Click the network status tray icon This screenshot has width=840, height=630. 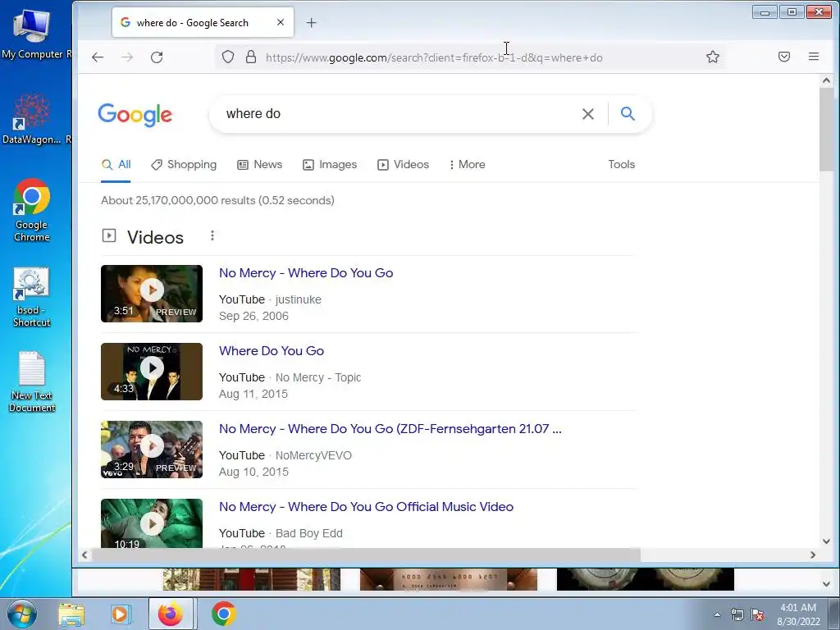coord(737,615)
